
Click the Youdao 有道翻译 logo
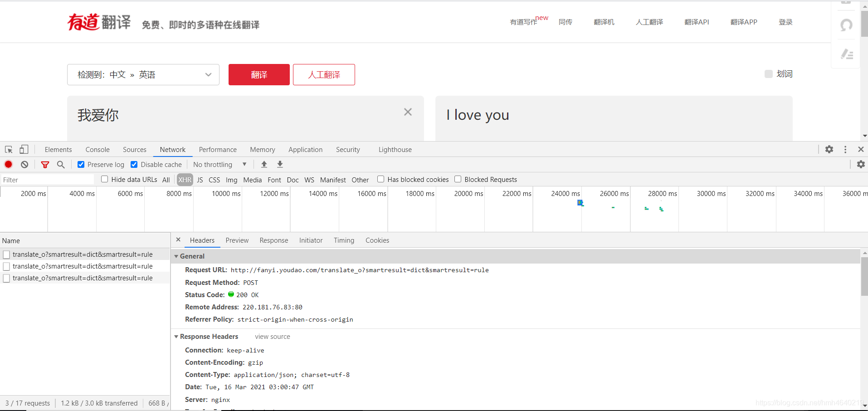(99, 22)
